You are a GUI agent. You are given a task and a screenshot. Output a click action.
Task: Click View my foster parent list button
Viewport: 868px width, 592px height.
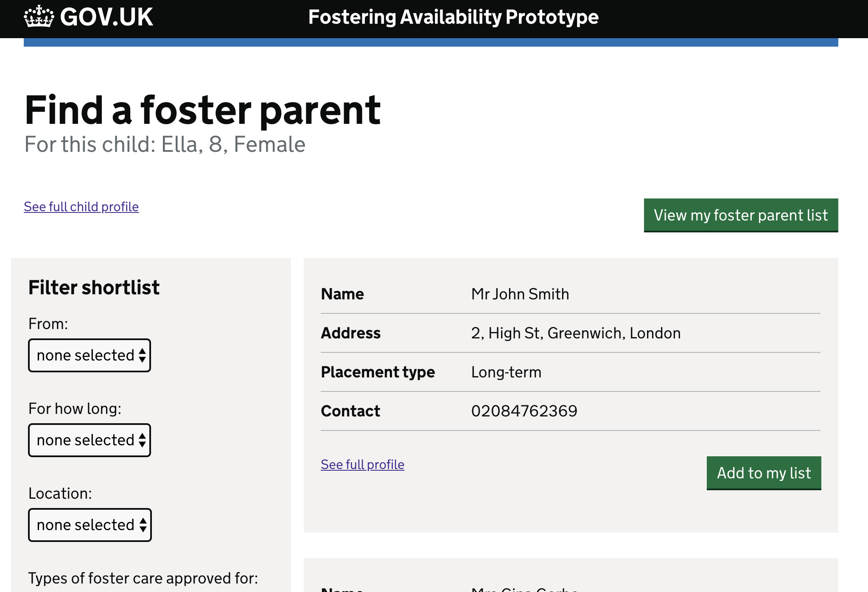click(x=741, y=215)
